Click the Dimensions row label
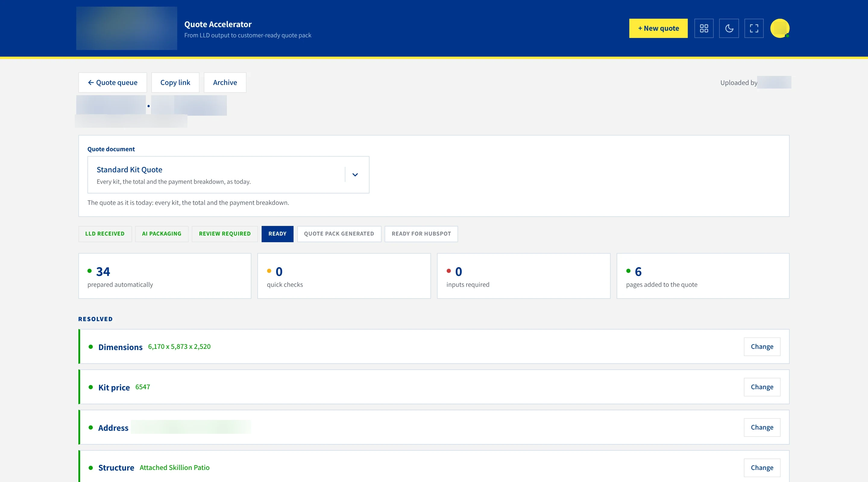 [120, 347]
